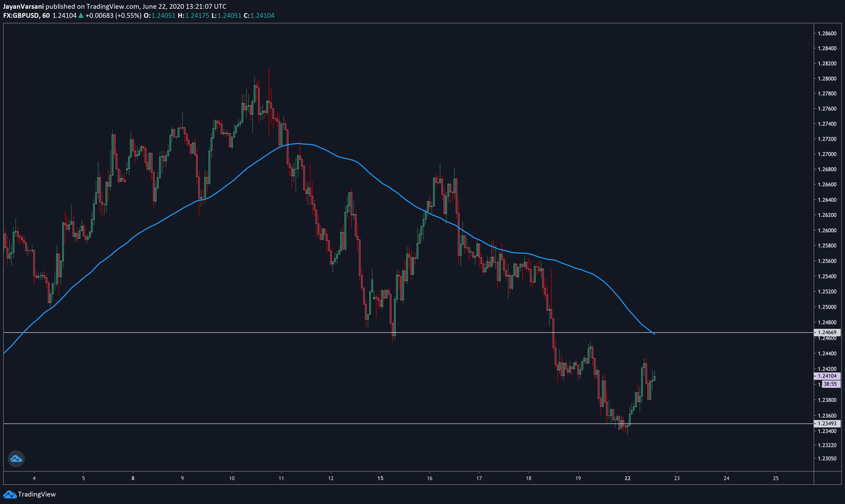Image resolution: width=845 pixels, height=504 pixels.
Task: Click the 1.24800 price axis label
Action: (x=827, y=322)
